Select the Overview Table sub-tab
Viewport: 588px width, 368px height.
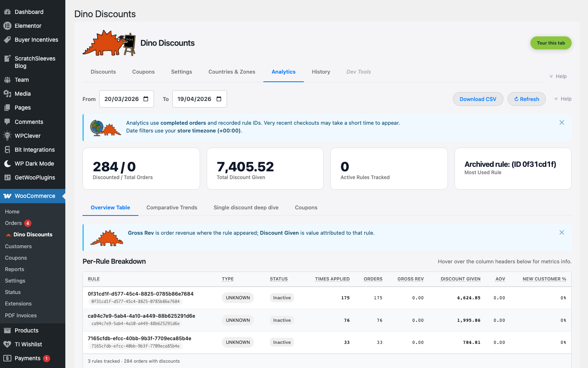(110, 207)
